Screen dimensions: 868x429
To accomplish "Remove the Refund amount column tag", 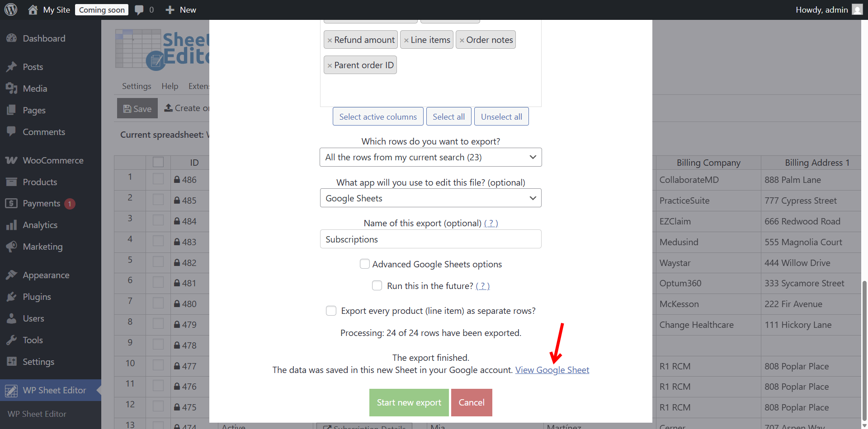I will 330,40.
